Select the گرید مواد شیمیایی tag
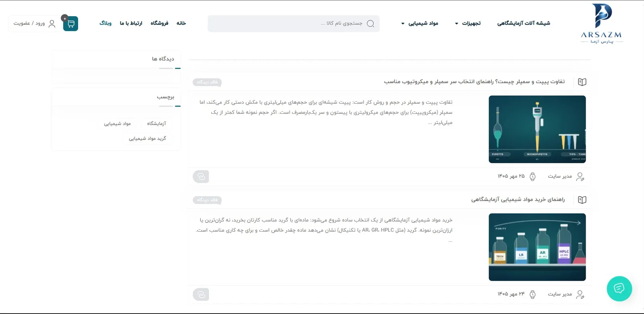Viewport: 644px width, 314px height. 147,138
